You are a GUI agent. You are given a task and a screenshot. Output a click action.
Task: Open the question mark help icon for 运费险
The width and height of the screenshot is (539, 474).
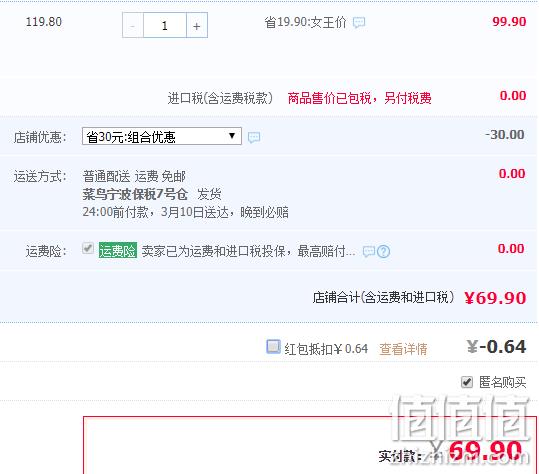click(384, 252)
